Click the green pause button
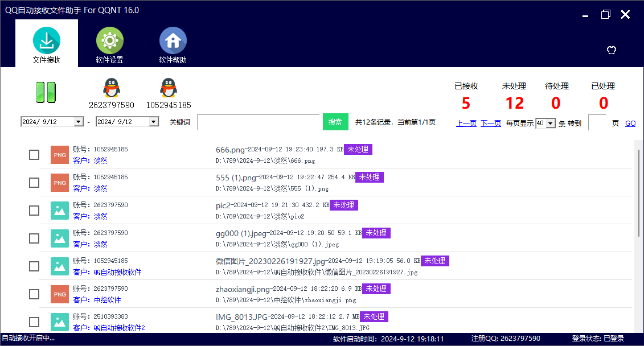Viewport: 644px width, 346px height. (46, 92)
